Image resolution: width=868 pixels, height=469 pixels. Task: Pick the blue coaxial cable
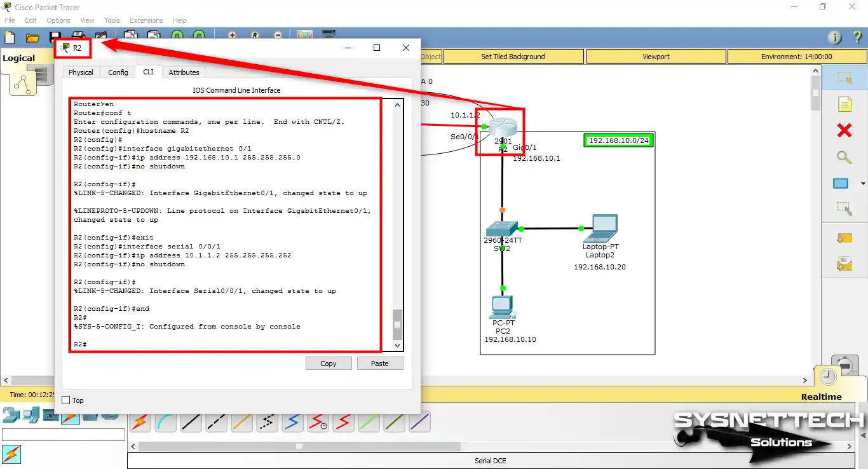coord(292,421)
